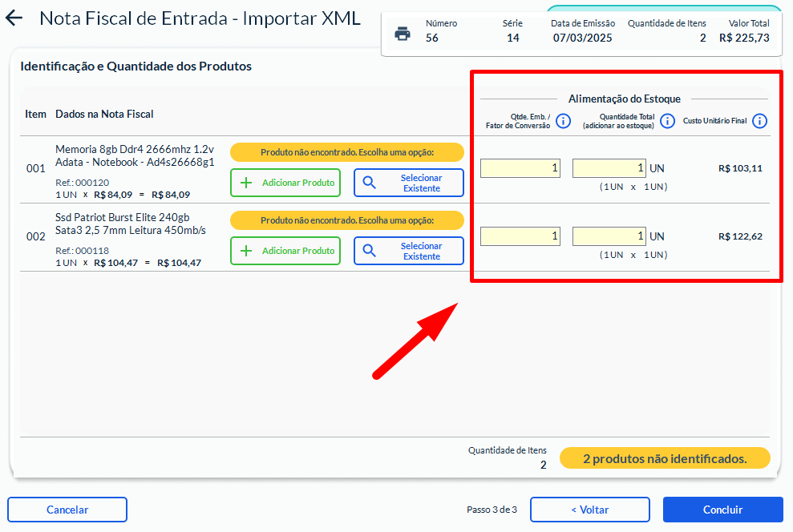
Task: Edit conversion factor field for item 001
Action: pyautogui.click(x=520, y=168)
